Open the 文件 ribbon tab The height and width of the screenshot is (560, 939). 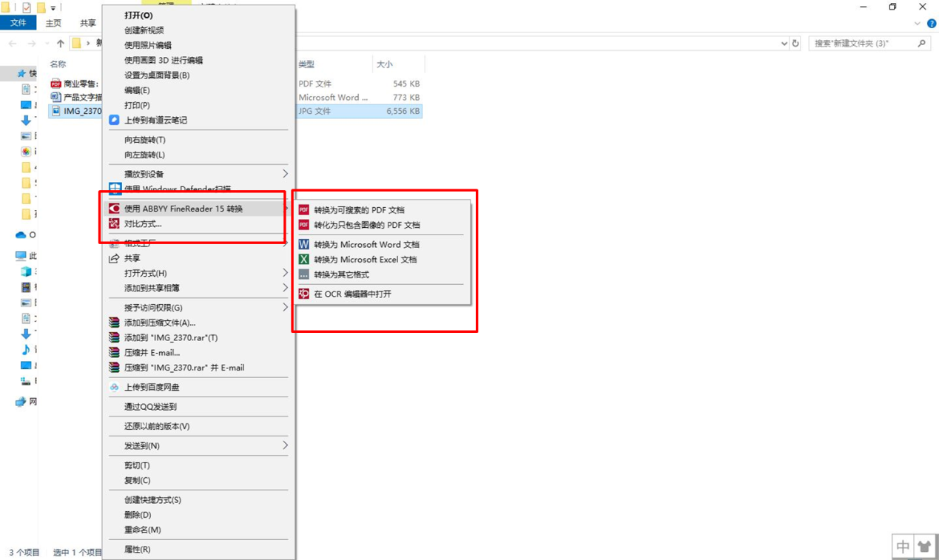(x=18, y=23)
